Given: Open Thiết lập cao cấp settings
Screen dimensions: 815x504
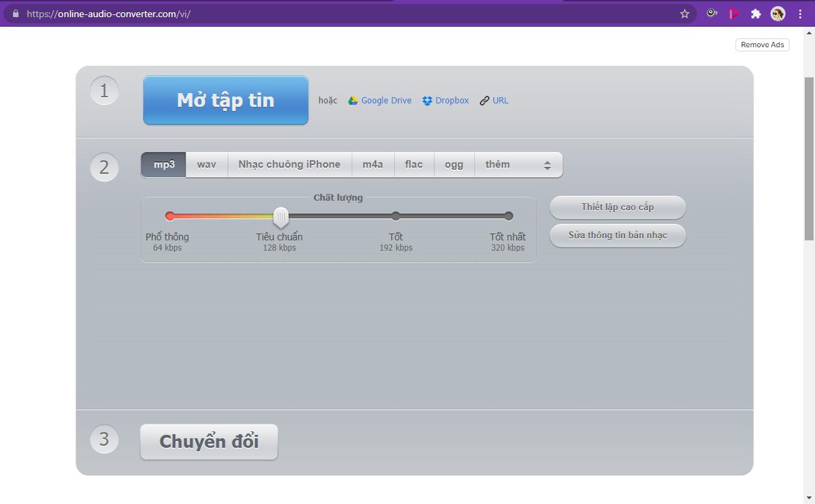Looking at the screenshot, I should [x=616, y=207].
